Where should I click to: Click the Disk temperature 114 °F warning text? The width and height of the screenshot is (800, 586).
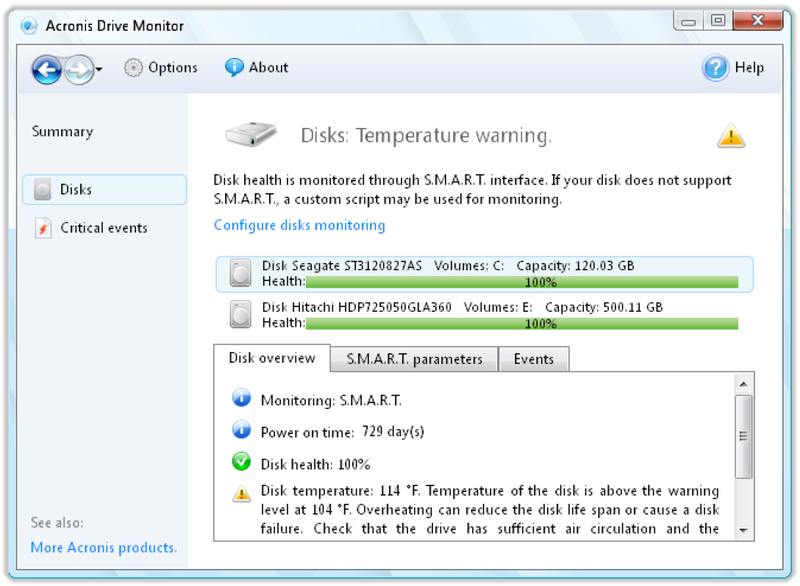(x=490, y=509)
